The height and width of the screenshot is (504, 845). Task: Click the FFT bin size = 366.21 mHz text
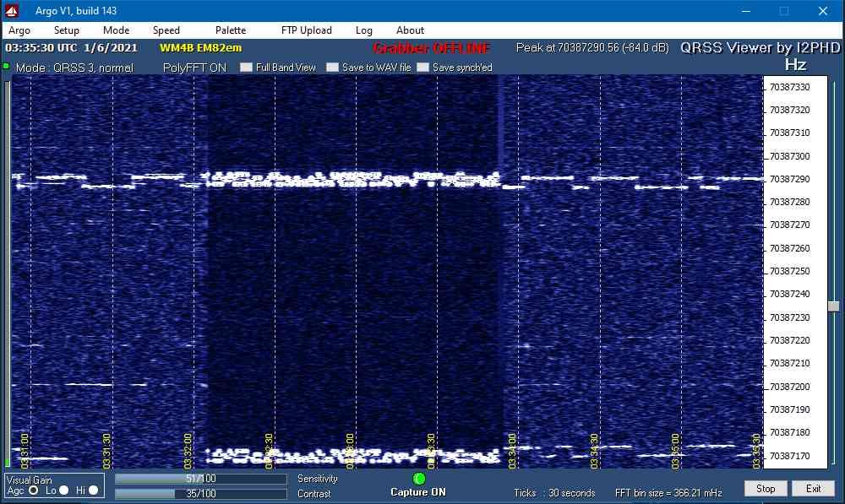(668, 493)
